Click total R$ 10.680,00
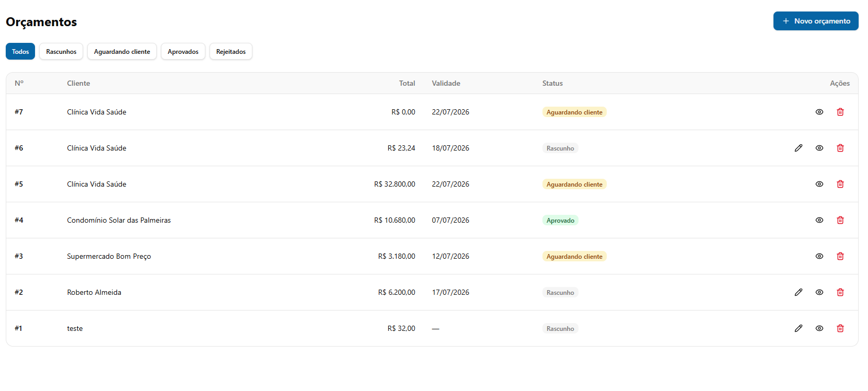This screenshot has width=868, height=391. tap(395, 220)
